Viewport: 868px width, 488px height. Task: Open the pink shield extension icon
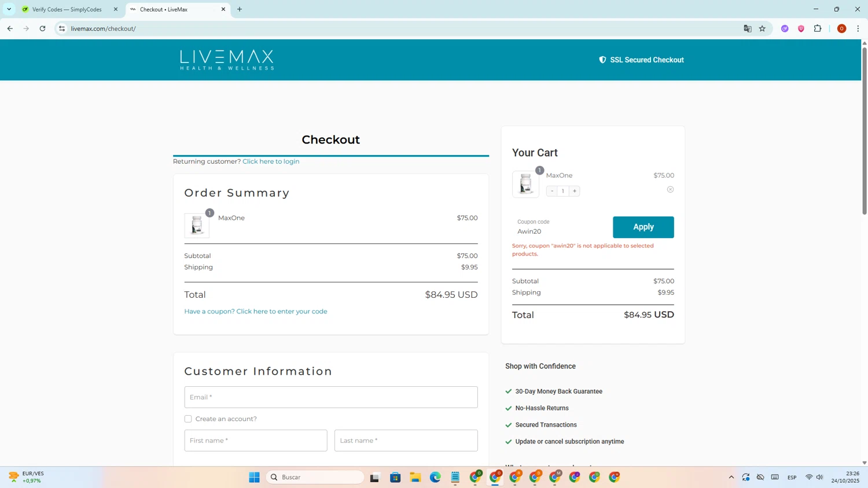(801, 28)
